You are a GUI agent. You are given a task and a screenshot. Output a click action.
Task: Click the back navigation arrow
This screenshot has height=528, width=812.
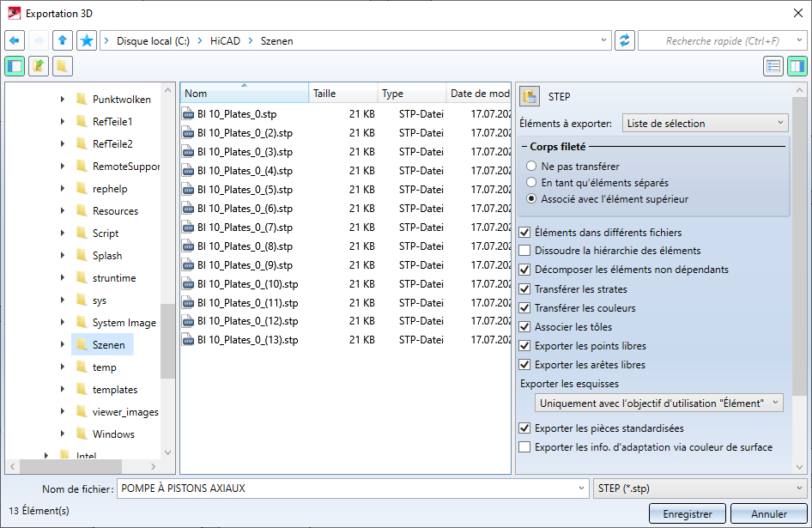[x=15, y=40]
